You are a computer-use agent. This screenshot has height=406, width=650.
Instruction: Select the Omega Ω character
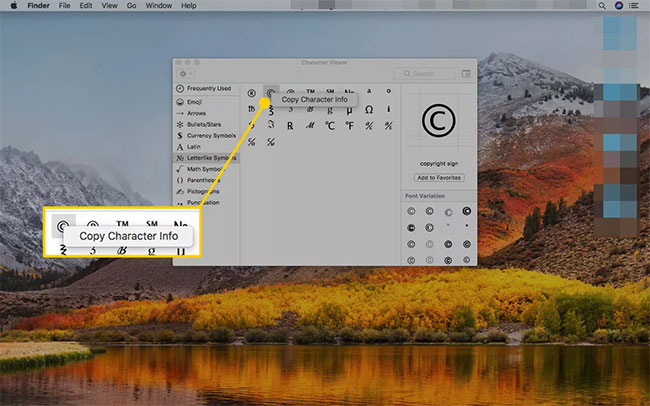[x=369, y=109]
